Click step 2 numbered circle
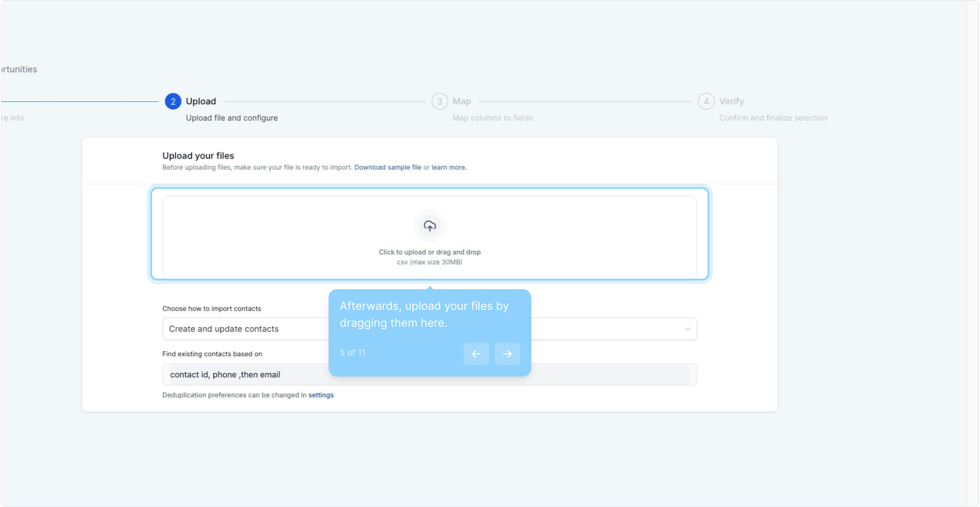The width and height of the screenshot is (980, 507). [173, 101]
